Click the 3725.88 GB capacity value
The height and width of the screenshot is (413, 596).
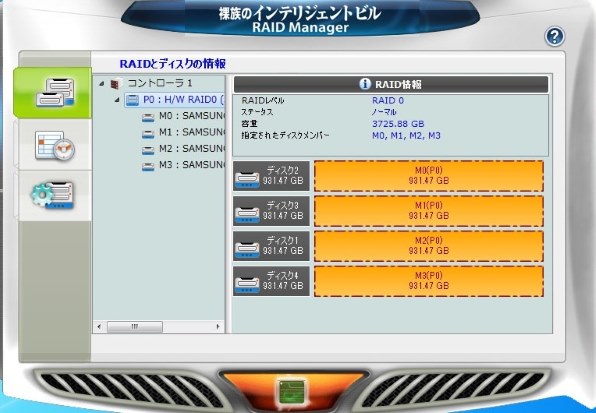coord(398,124)
